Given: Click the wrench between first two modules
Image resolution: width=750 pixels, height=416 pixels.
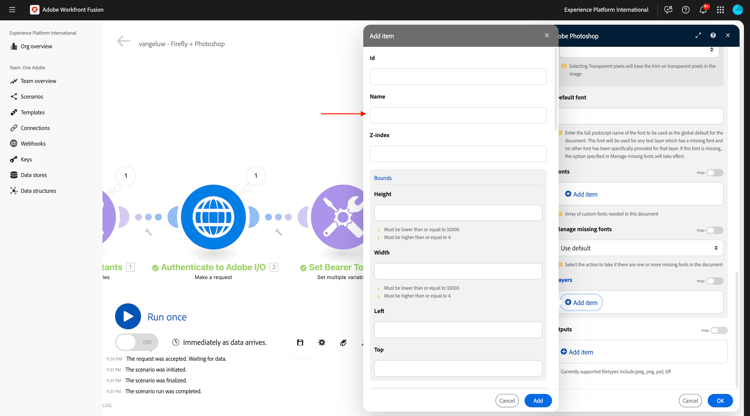Looking at the screenshot, I should tap(148, 232).
